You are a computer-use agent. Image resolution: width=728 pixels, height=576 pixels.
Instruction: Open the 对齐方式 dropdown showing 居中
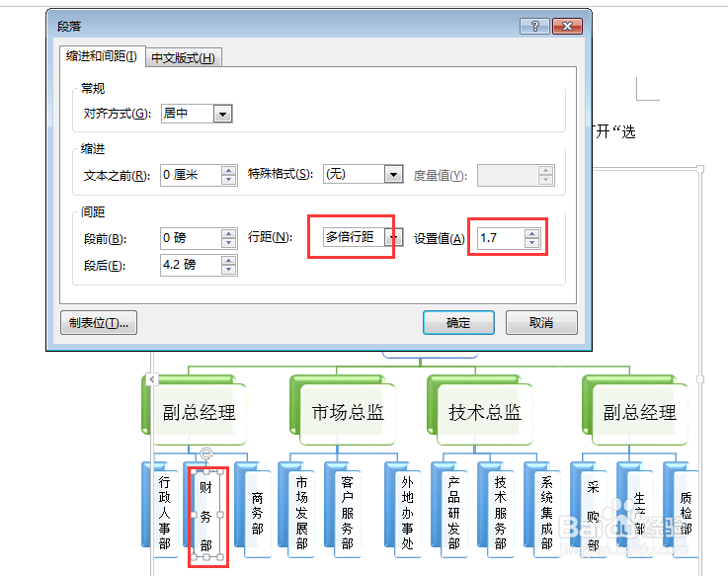point(222,114)
